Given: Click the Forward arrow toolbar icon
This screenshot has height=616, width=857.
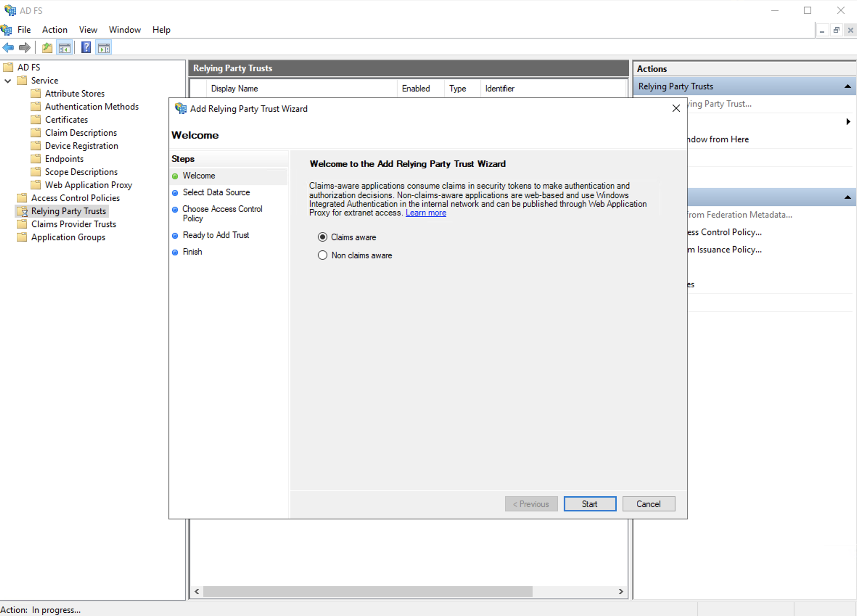Looking at the screenshot, I should click(x=25, y=48).
